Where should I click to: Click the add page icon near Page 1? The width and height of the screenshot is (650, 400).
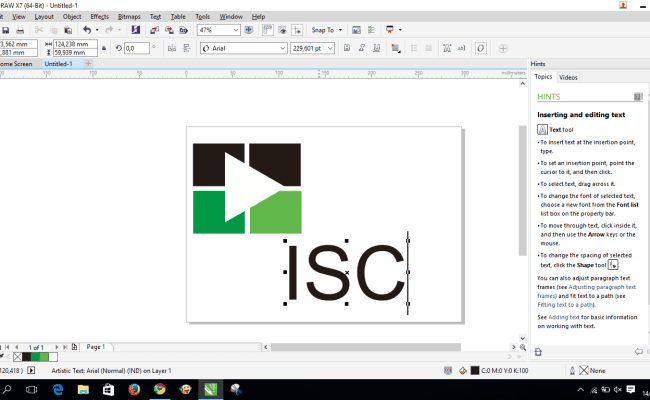pyautogui.click(x=74, y=347)
